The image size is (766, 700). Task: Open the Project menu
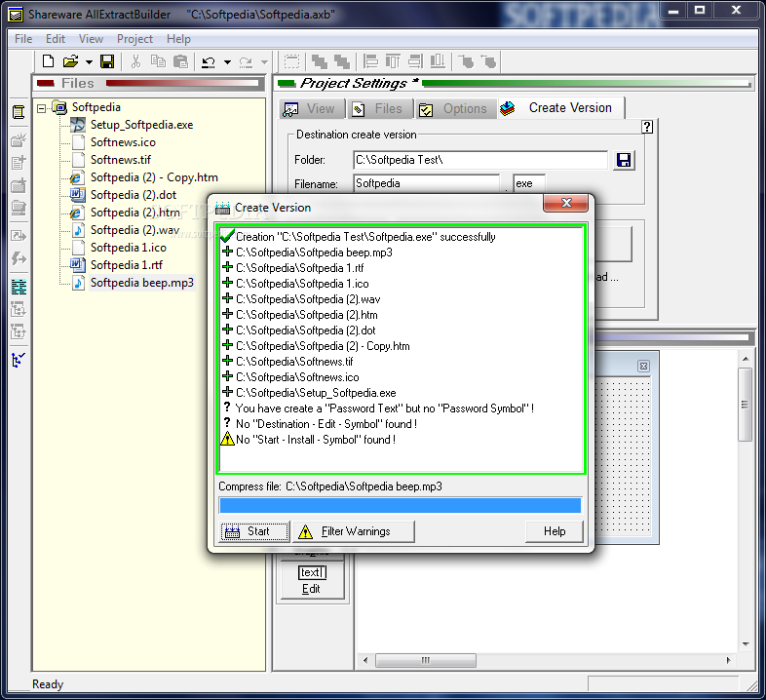pos(134,39)
